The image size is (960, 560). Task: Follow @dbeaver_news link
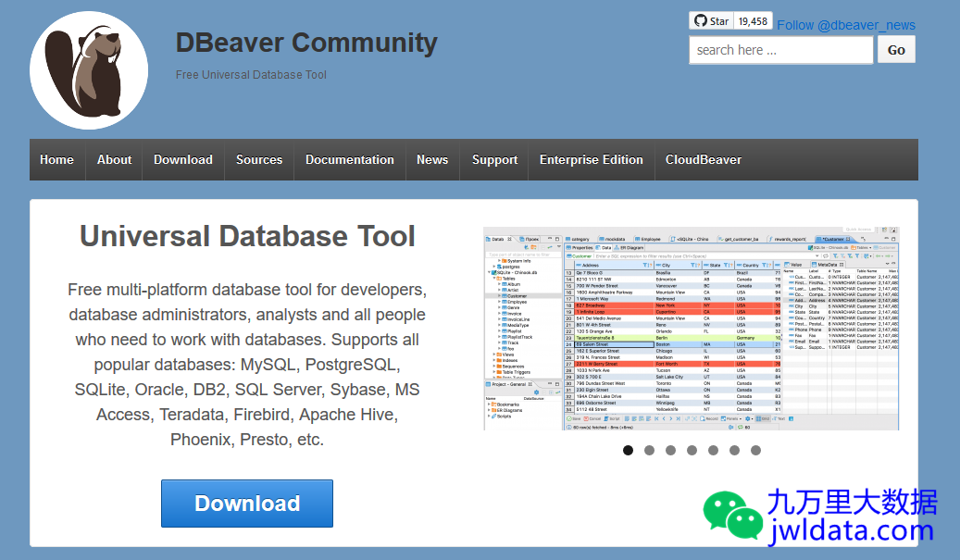tap(846, 25)
